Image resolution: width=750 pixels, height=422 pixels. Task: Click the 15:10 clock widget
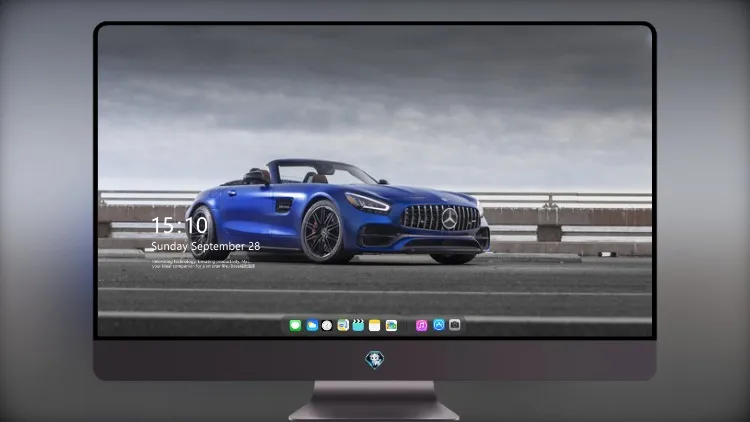(179, 225)
